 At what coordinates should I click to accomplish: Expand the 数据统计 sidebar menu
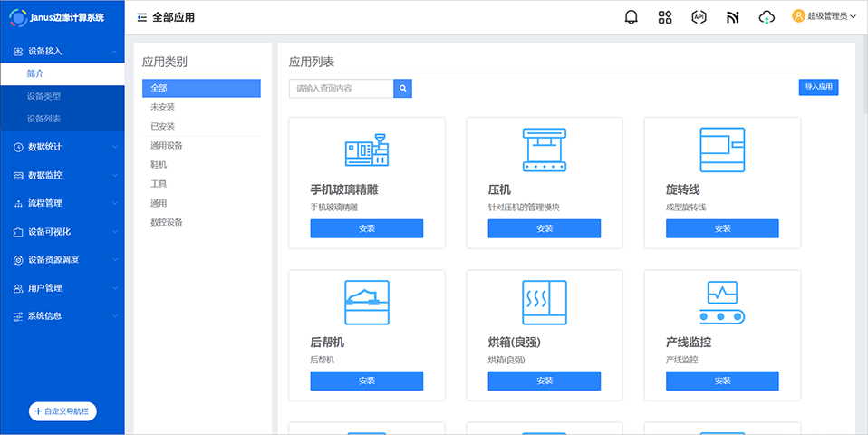pyautogui.click(x=60, y=147)
